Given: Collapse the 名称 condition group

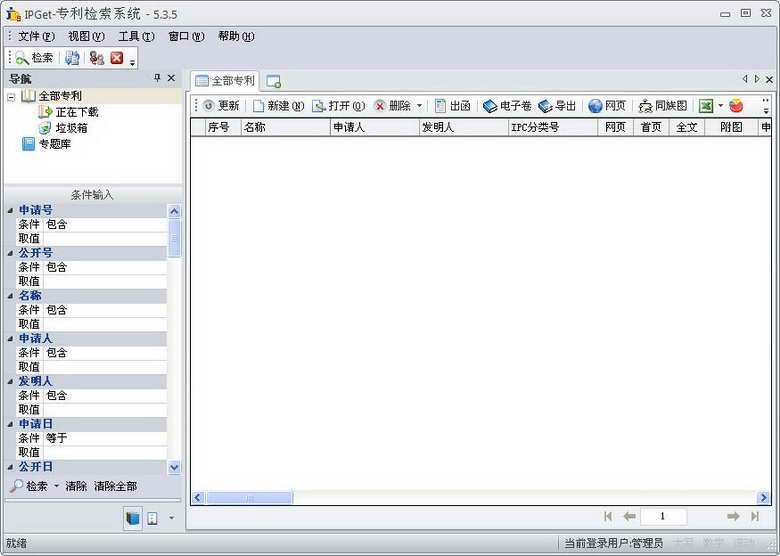Looking at the screenshot, I should pos(10,296).
